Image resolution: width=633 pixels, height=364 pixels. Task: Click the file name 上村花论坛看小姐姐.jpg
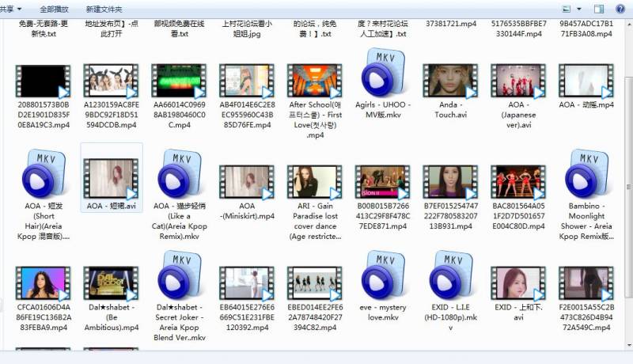[247, 28]
